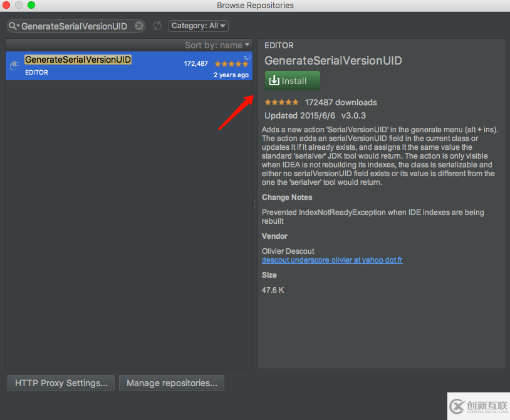Open the Category: All dropdown
The height and width of the screenshot is (420, 510).
[x=199, y=26]
